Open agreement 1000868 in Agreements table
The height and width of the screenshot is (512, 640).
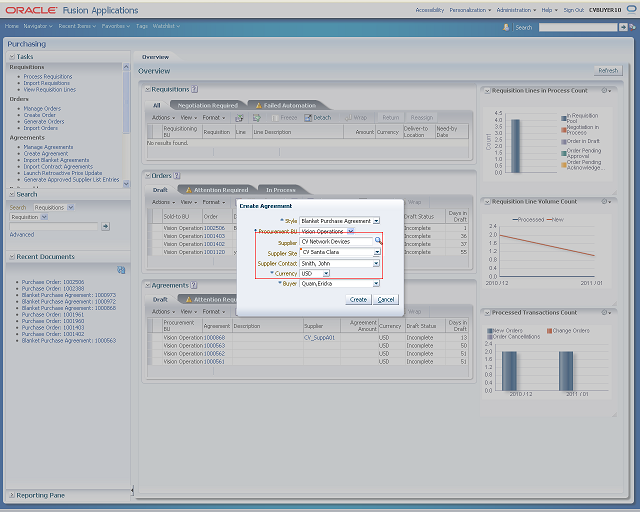[214, 338]
